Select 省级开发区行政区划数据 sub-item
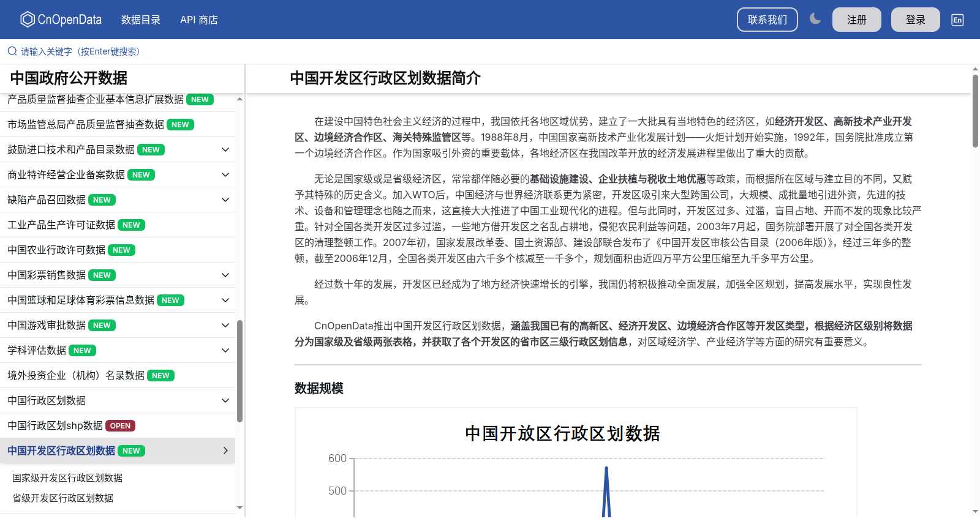The width and height of the screenshot is (980, 527). (62, 498)
